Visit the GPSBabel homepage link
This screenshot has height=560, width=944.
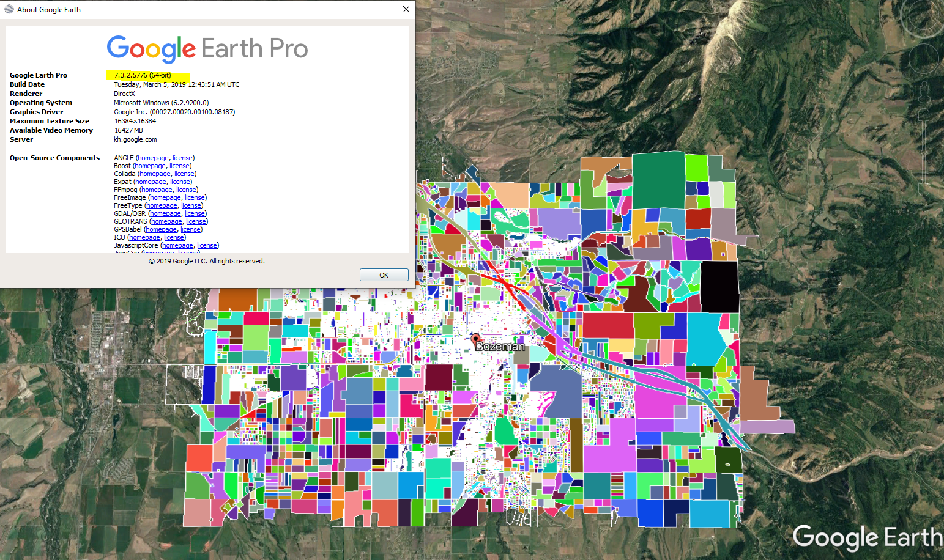161,229
